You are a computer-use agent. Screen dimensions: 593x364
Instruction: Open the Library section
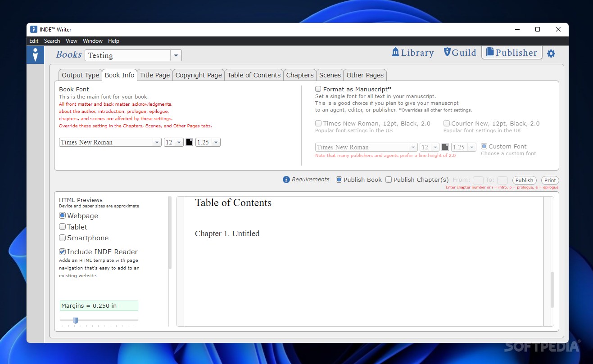pos(413,53)
